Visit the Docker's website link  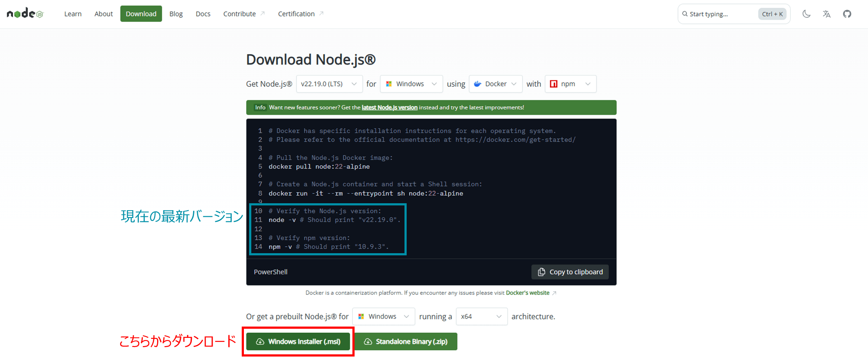[527, 293]
